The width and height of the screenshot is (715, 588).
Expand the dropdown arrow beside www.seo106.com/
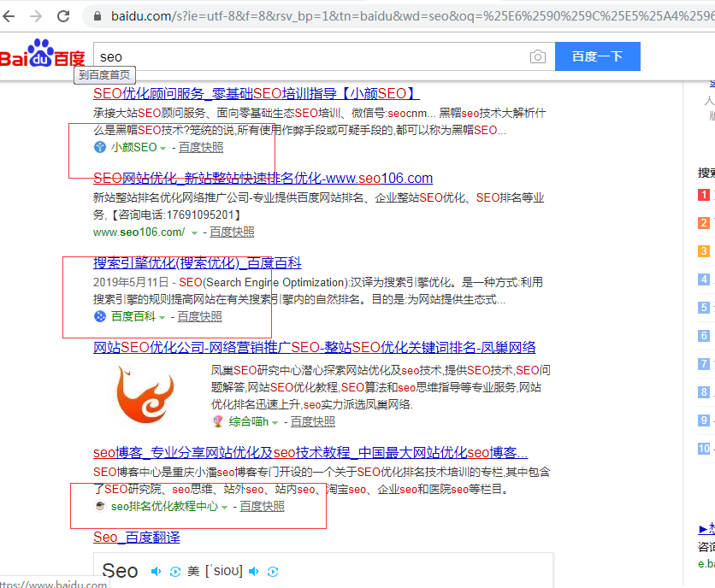click(194, 233)
